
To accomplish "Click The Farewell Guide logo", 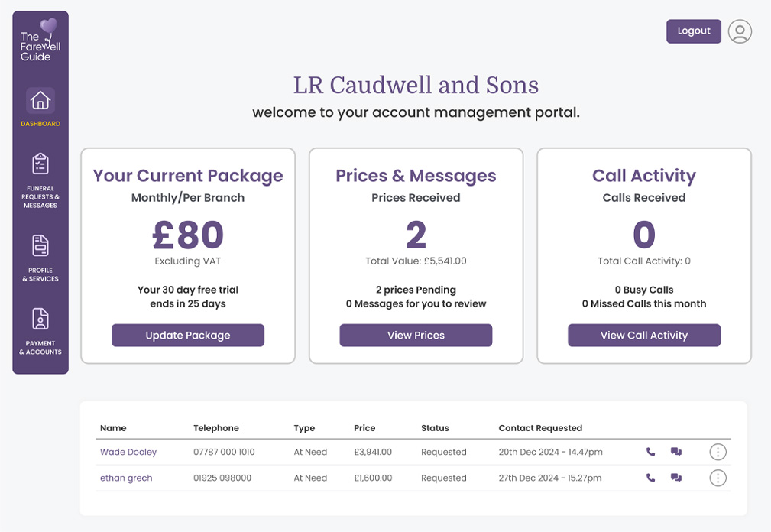I will [40, 42].
